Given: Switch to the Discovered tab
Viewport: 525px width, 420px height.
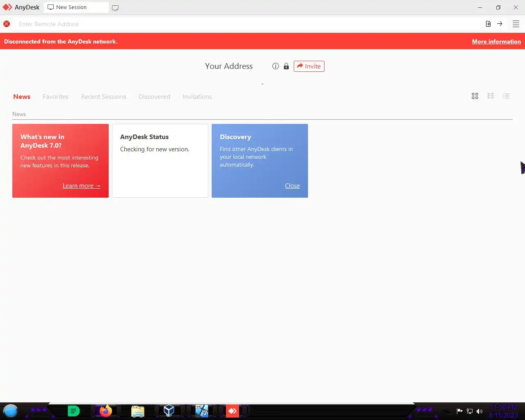Looking at the screenshot, I should pos(154,97).
